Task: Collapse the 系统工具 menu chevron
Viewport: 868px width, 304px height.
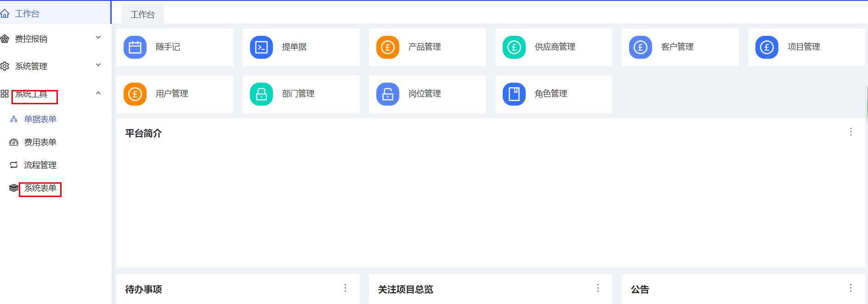Action: point(98,93)
